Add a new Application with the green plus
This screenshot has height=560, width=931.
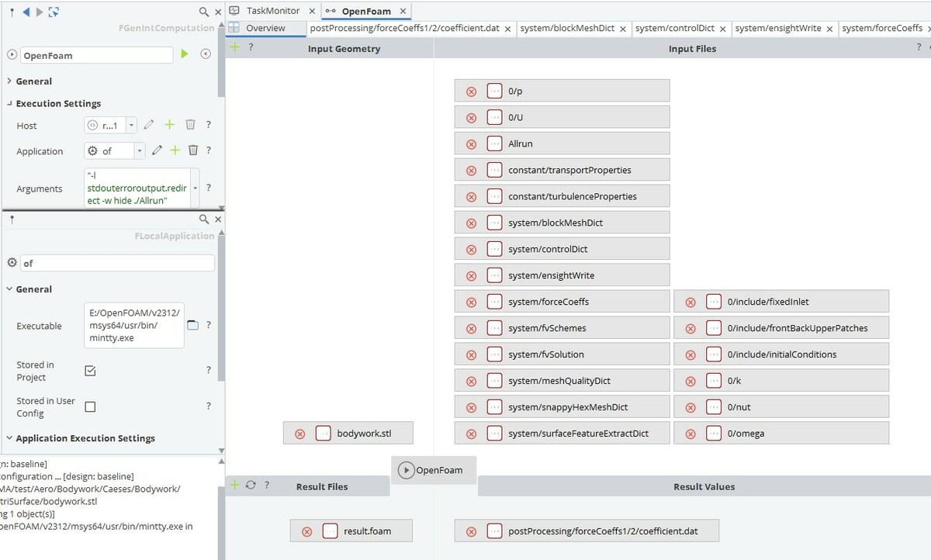click(x=175, y=150)
